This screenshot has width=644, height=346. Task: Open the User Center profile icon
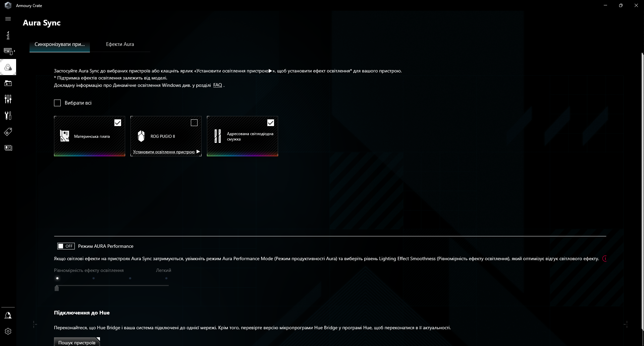8,315
